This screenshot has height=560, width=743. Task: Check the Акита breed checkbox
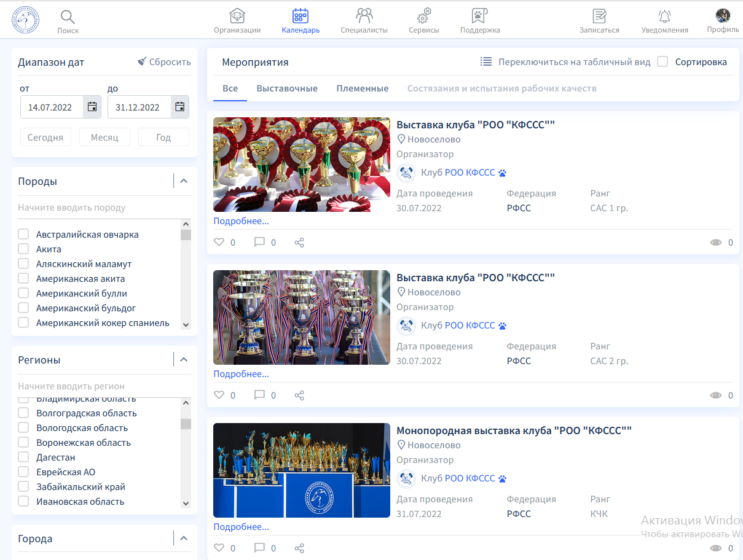[x=23, y=249]
